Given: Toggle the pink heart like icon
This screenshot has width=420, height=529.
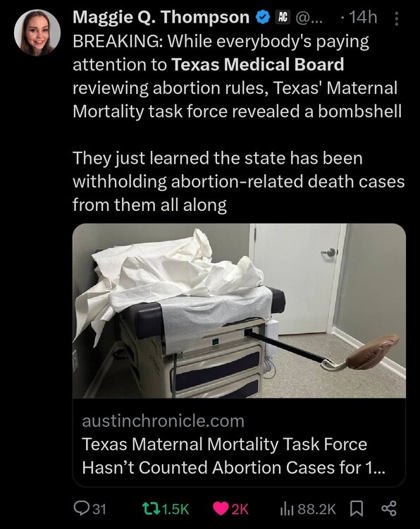Looking at the screenshot, I should pyautogui.click(x=221, y=509).
